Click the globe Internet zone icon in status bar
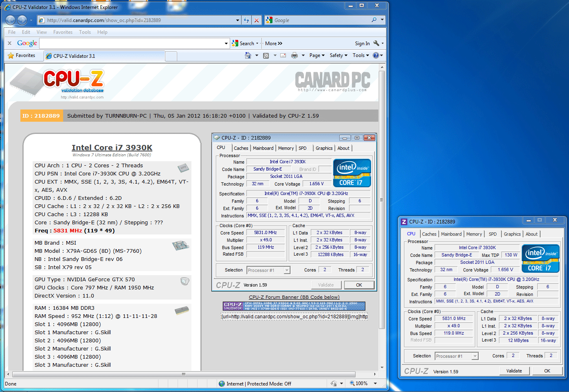This screenshot has width=569, height=392. tap(222, 383)
